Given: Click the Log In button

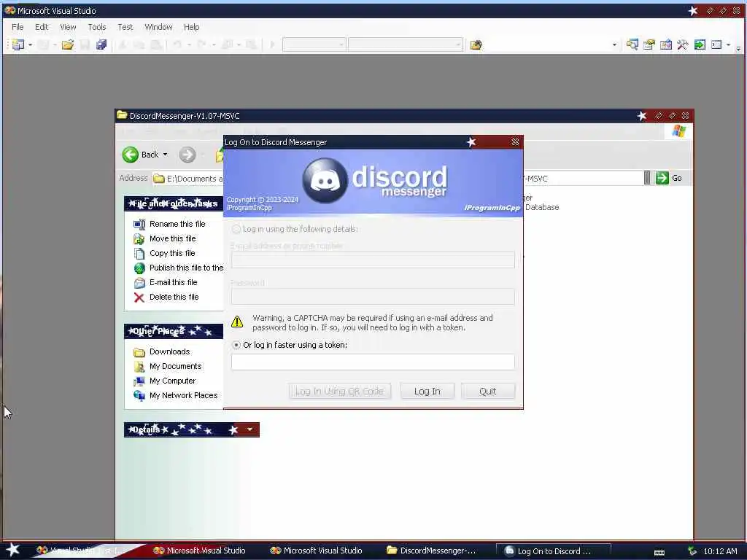Looking at the screenshot, I should (x=427, y=391).
